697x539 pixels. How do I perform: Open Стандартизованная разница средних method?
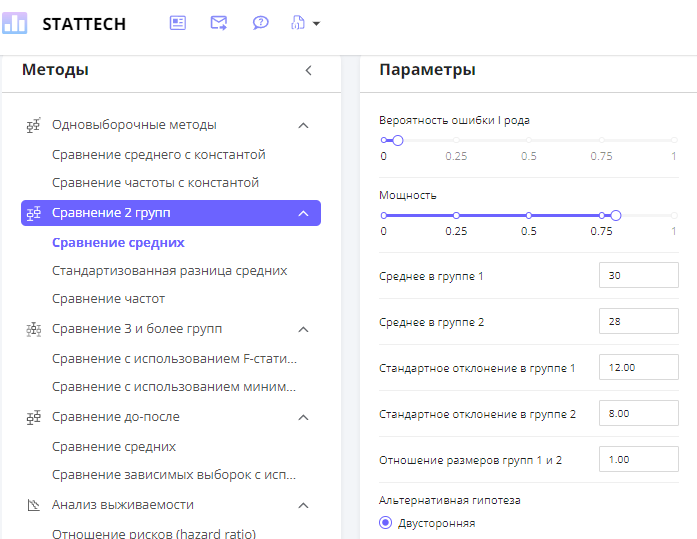169,271
